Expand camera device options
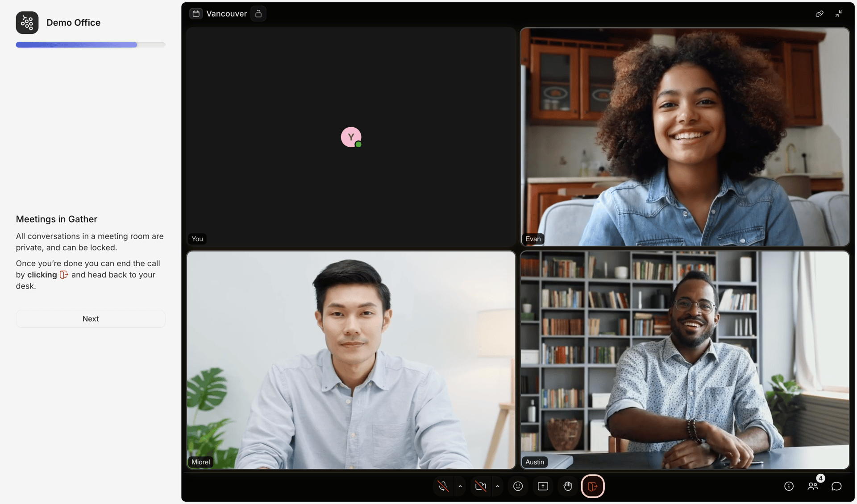 [x=498, y=486]
